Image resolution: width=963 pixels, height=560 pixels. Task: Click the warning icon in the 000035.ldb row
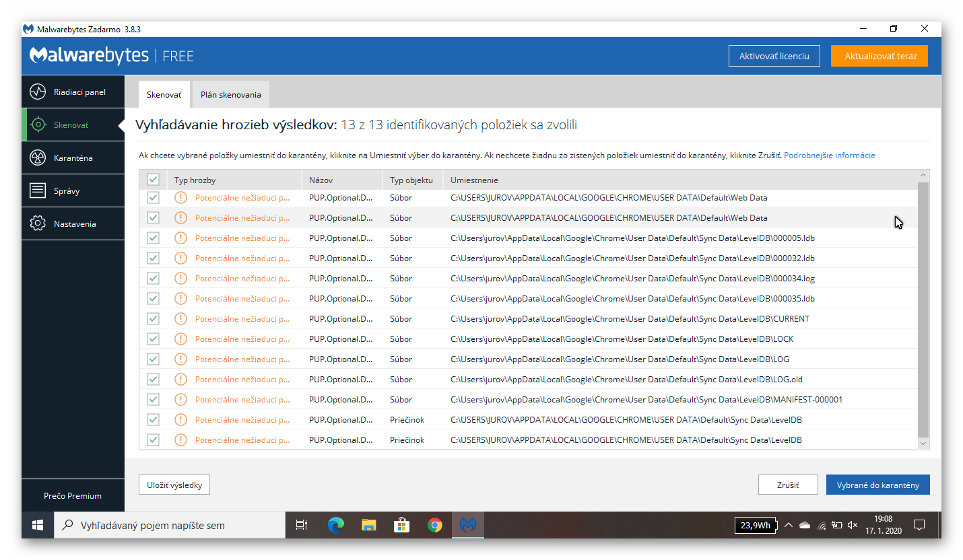[180, 298]
